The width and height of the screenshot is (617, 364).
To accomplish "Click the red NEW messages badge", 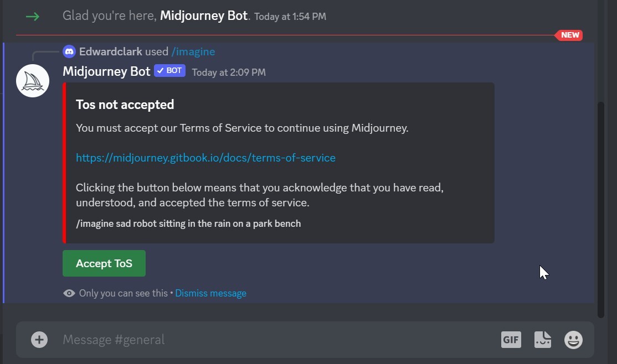I will point(569,35).
